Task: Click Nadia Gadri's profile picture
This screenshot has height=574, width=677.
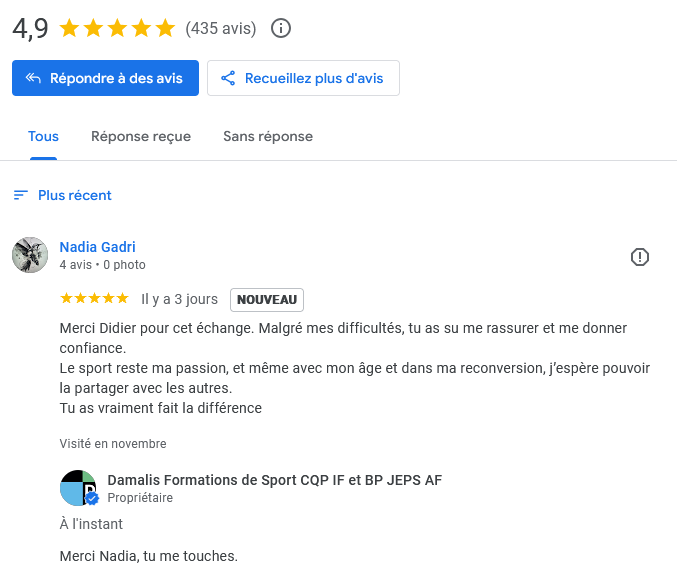Action: click(x=30, y=255)
